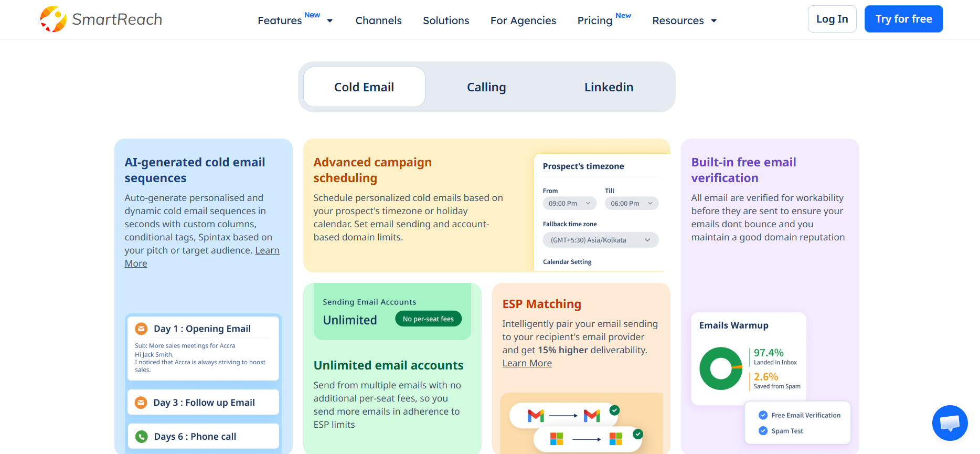Screen dimensions: 980x454
Task: Click the Emails Warmup donut chart
Action: (x=721, y=368)
